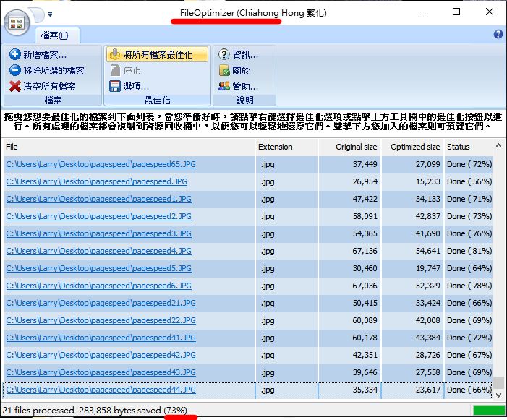The height and width of the screenshot is (420, 507).
Task: Click the blue help question mark icon
Action: click(498, 34)
